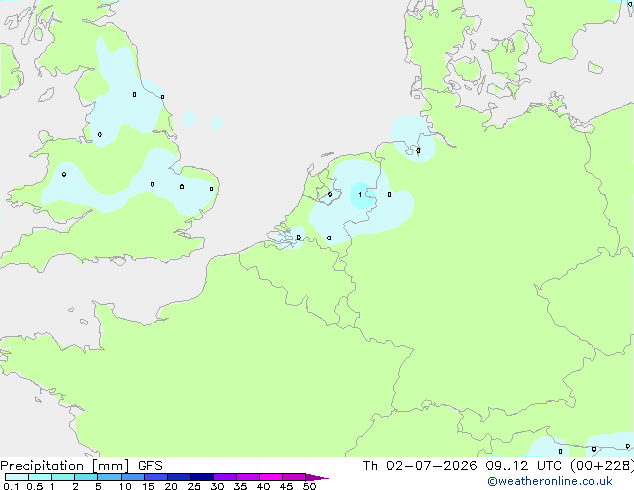Click the legend label '10'
This screenshot has height=490, width=634.
(x=125, y=486)
